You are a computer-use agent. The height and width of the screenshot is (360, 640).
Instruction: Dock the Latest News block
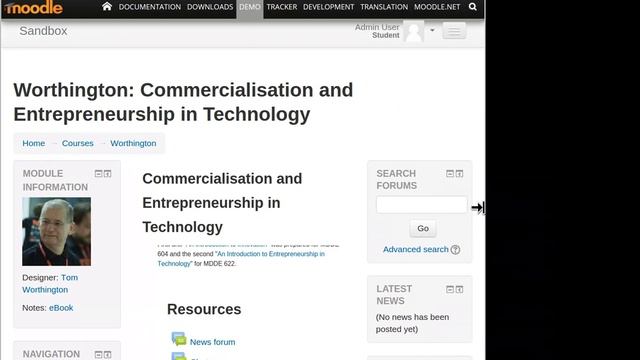460,289
